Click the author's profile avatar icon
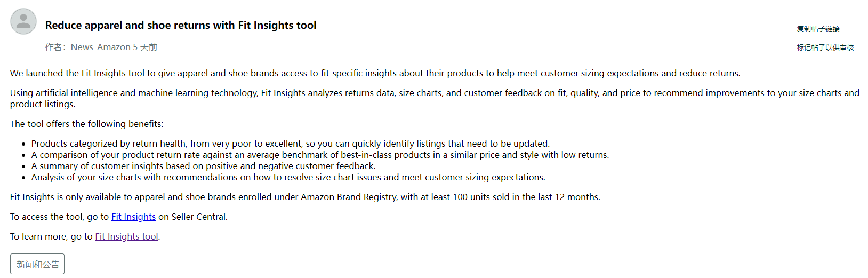 [23, 21]
